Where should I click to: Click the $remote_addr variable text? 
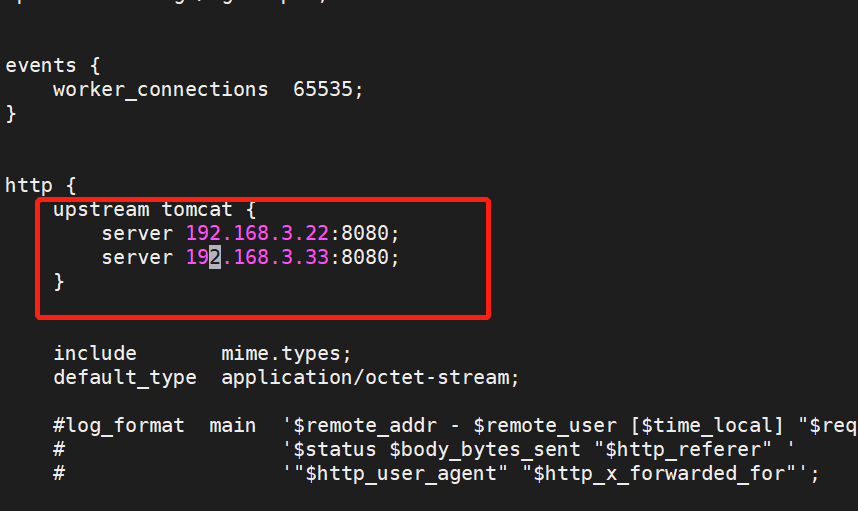coord(365,426)
